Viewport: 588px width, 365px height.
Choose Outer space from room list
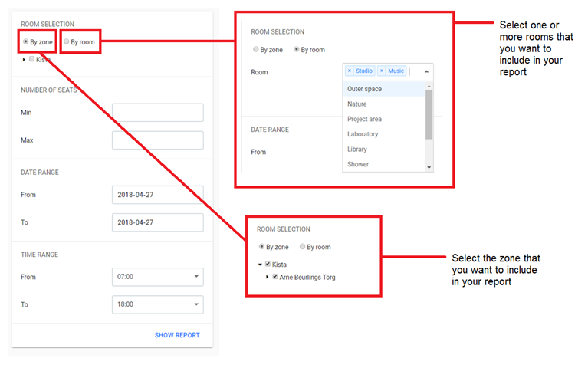click(383, 89)
